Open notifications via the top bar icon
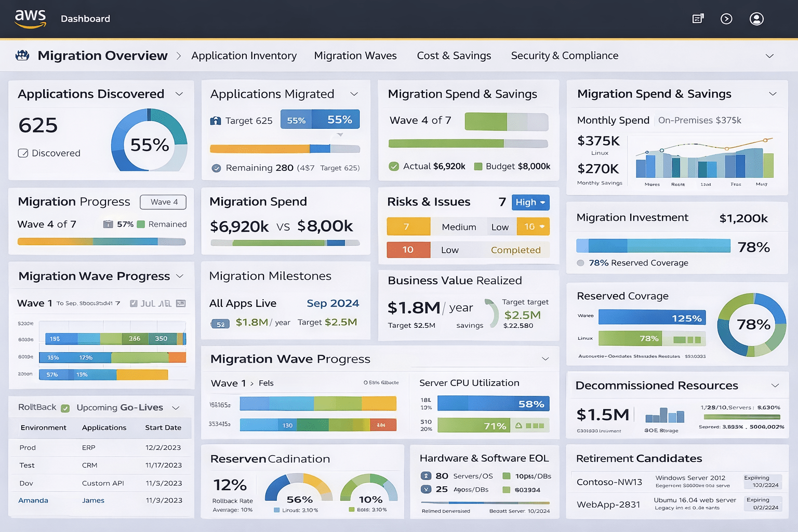Screen dimensions: 798x532 click(698, 18)
